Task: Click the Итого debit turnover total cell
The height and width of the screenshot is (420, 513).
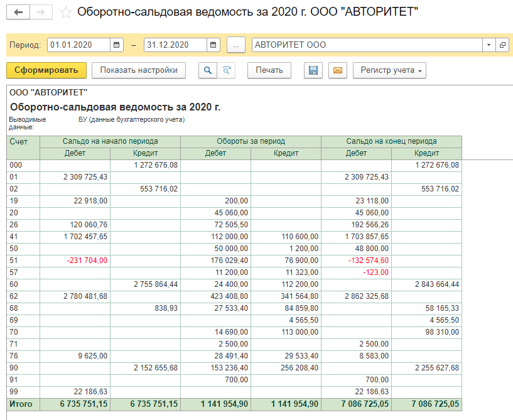Action: [x=215, y=404]
